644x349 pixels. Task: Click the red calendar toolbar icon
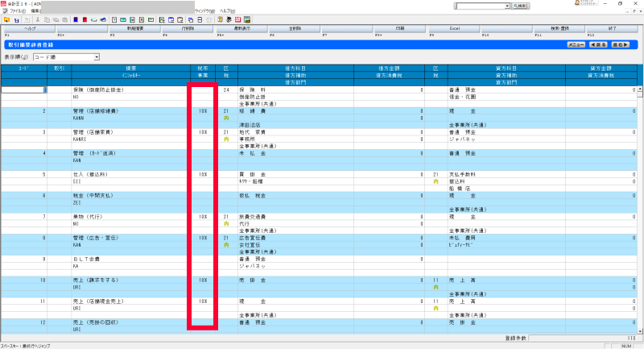pyautogui.click(x=239, y=18)
